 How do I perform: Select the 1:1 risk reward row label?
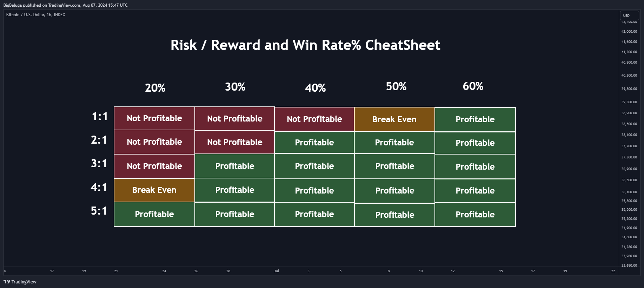pyautogui.click(x=100, y=116)
